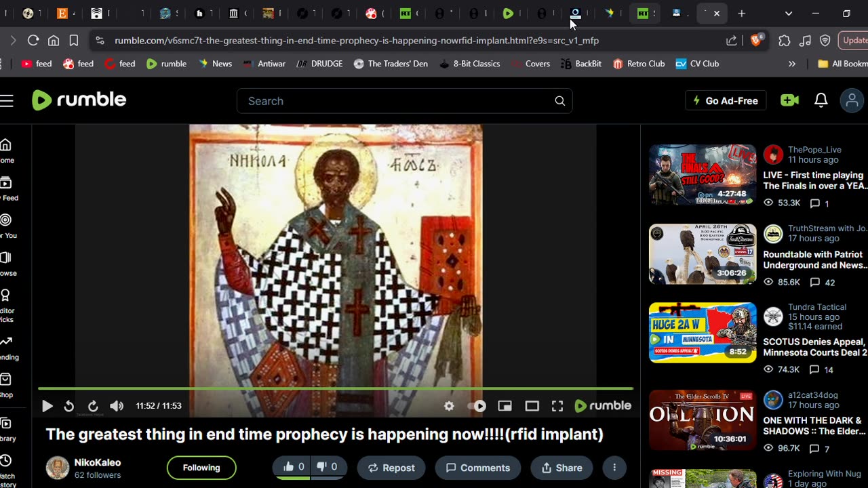Seek on the video progress bar

(336, 388)
